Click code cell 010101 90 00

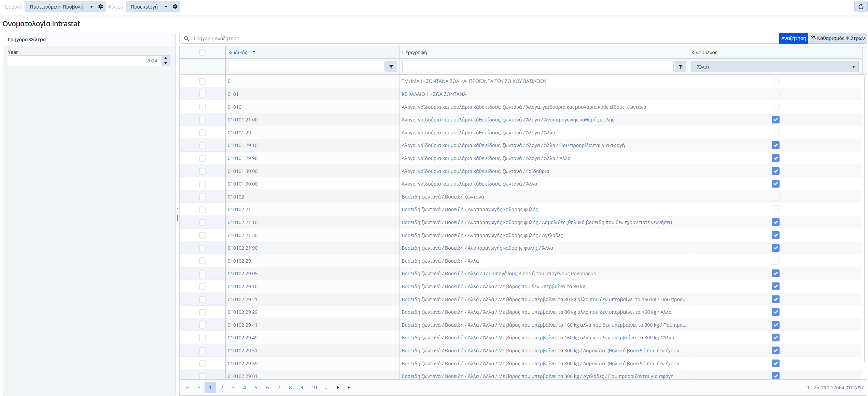[x=243, y=184]
